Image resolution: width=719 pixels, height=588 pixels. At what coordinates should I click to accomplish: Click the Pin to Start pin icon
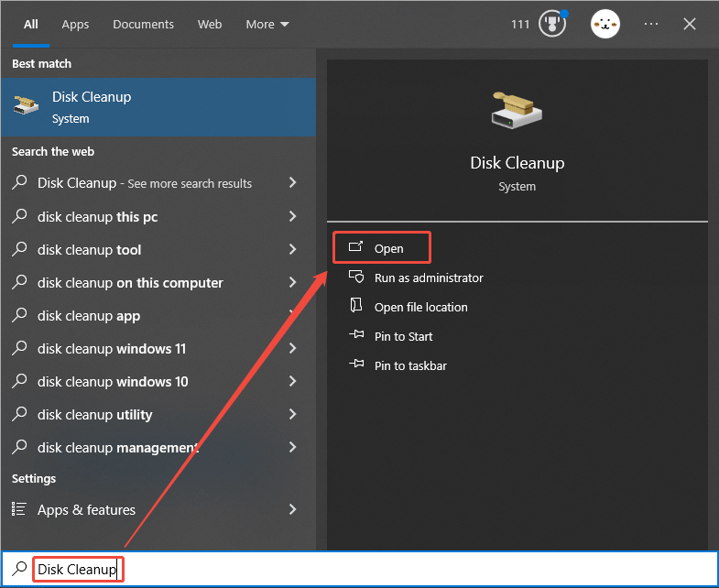click(x=356, y=334)
